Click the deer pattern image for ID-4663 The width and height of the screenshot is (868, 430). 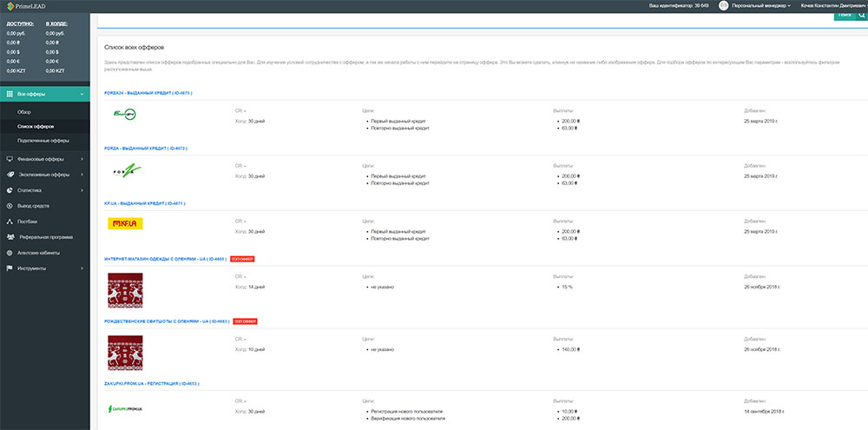[x=125, y=353]
